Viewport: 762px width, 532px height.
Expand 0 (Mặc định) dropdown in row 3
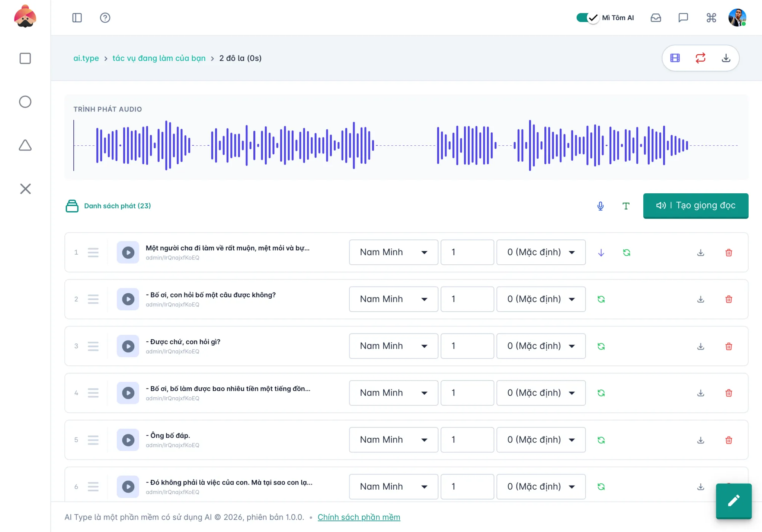point(541,346)
